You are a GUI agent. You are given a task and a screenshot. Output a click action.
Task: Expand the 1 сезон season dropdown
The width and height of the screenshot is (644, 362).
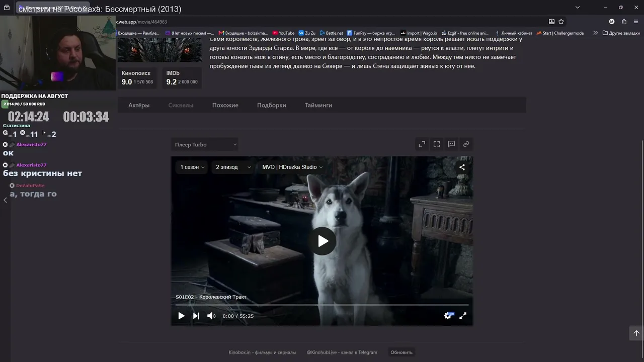pos(192,167)
